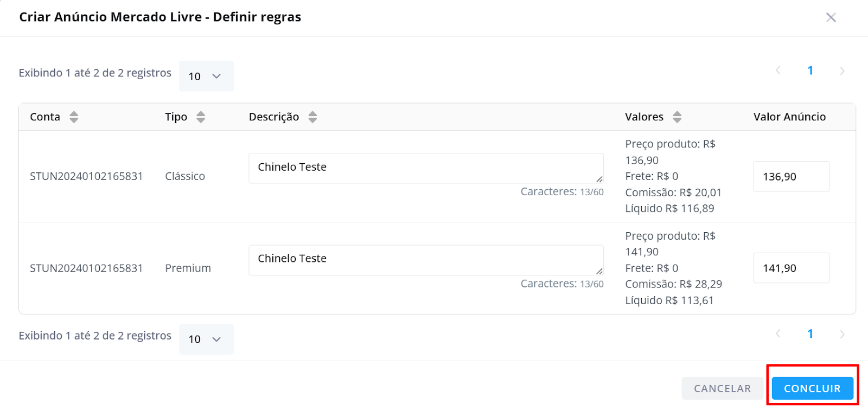Edit Clássico ad description field

[426, 168]
